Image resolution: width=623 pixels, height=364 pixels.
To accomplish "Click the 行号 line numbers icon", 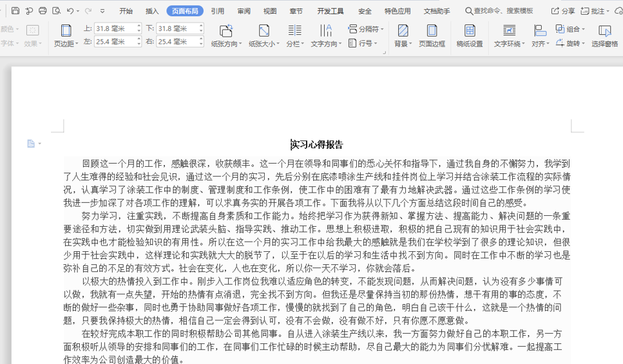I will [x=352, y=43].
